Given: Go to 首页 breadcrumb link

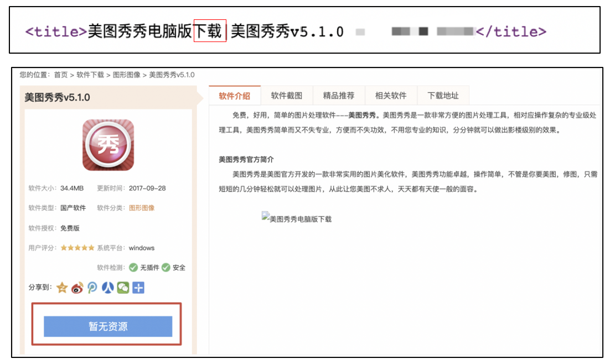Looking at the screenshot, I should point(61,75).
